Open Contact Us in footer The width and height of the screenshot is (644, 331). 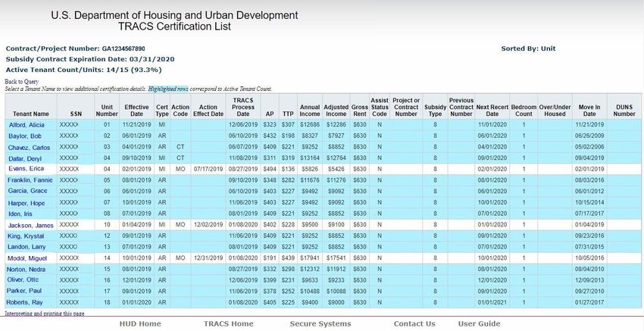[x=414, y=323]
